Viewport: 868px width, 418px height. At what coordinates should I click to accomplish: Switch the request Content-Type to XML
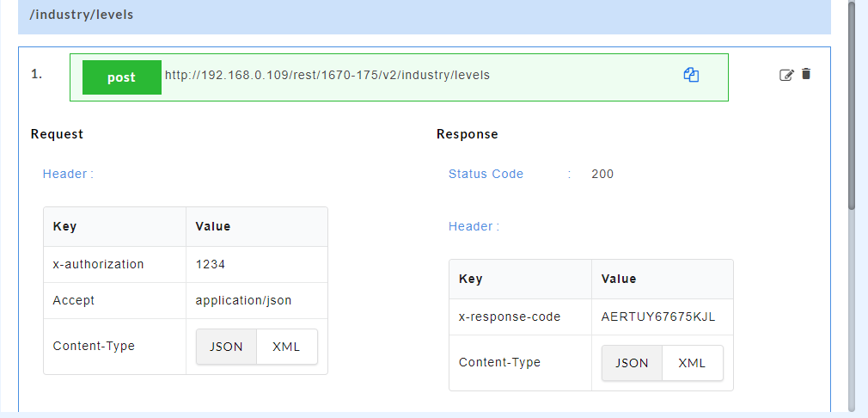click(286, 347)
